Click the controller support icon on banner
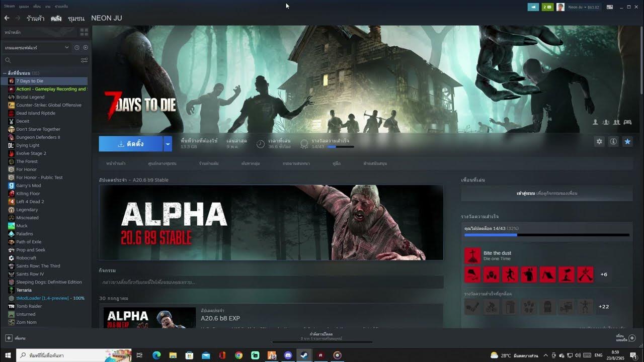Image resolution: width=644 pixels, height=362 pixels. click(627, 122)
